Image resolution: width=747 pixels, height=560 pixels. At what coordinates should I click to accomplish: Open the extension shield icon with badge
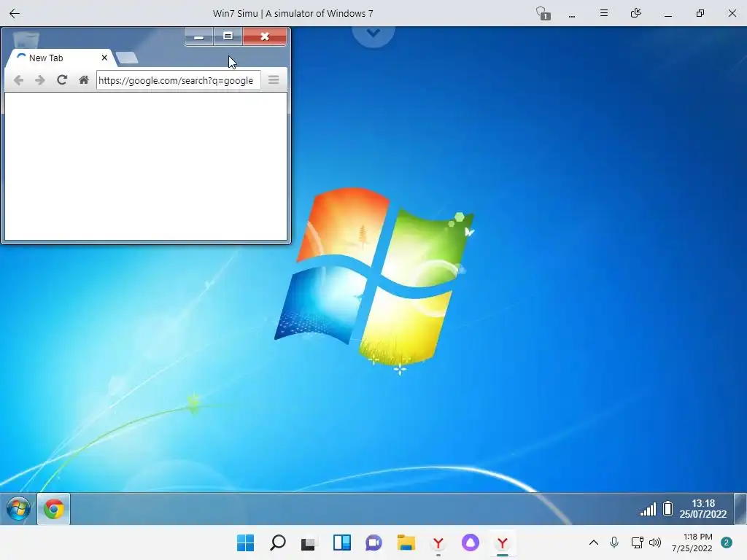pos(543,13)
